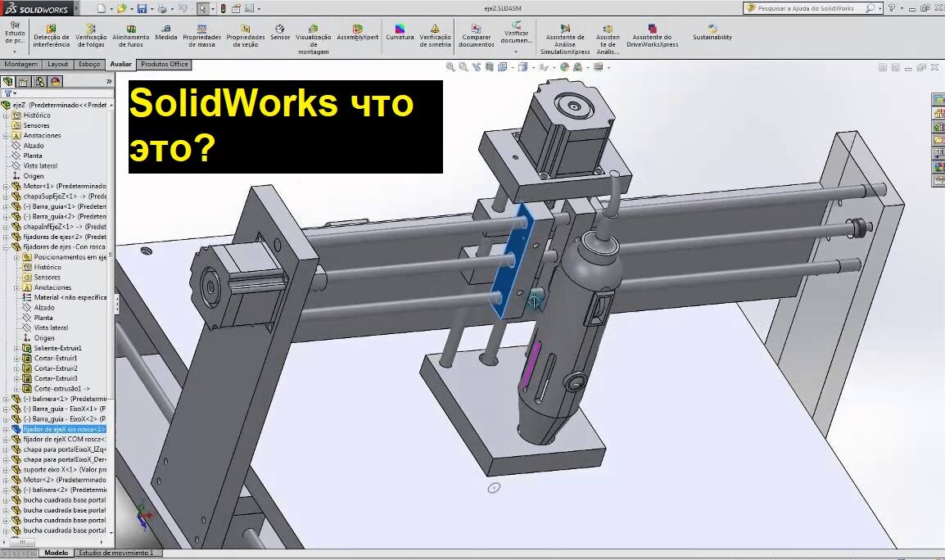Switch to the Montagem tab
This screenshot has height=560, width=945.
coord(21,64)
